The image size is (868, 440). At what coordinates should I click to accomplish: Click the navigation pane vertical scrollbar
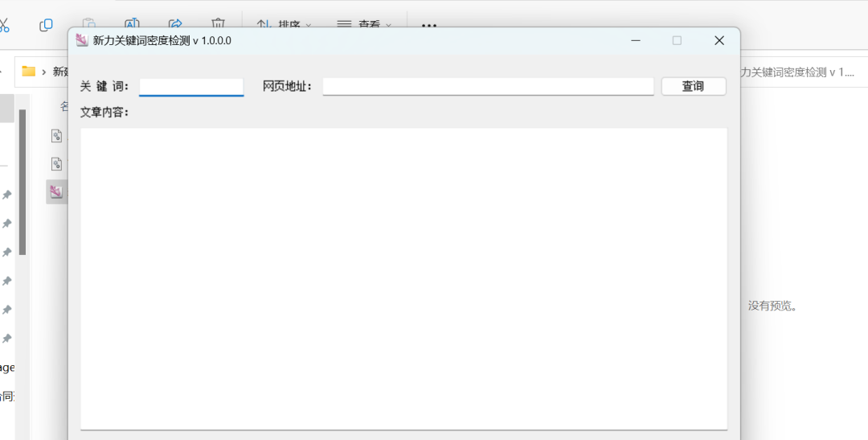pyautogui.click(x=23, y=182)
